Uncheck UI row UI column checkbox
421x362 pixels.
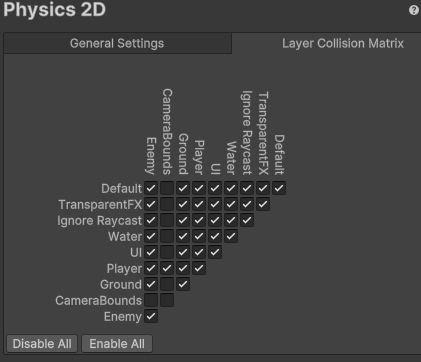tap(215, 252)
